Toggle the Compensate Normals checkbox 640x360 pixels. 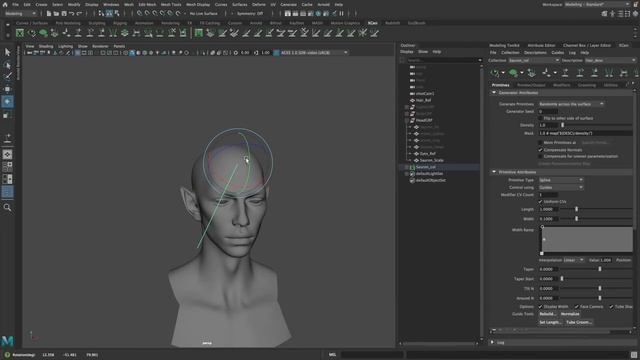[540, 150]
